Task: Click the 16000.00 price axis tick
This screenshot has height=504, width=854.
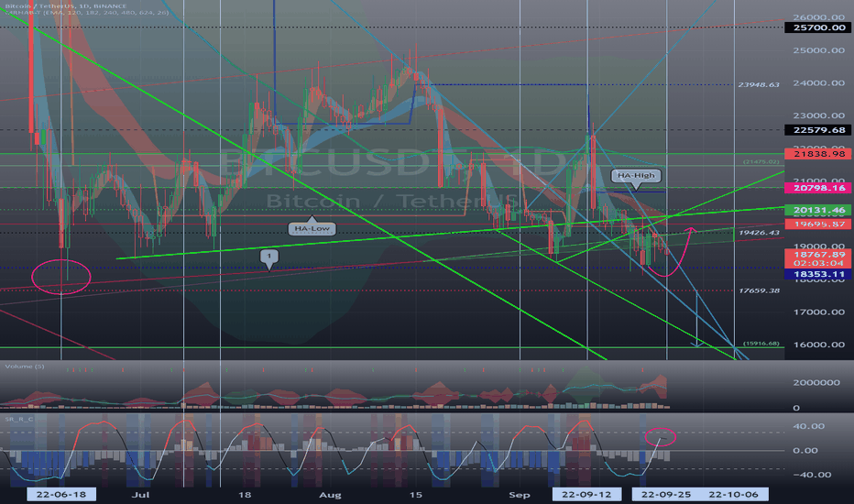Action: point(818,345)
